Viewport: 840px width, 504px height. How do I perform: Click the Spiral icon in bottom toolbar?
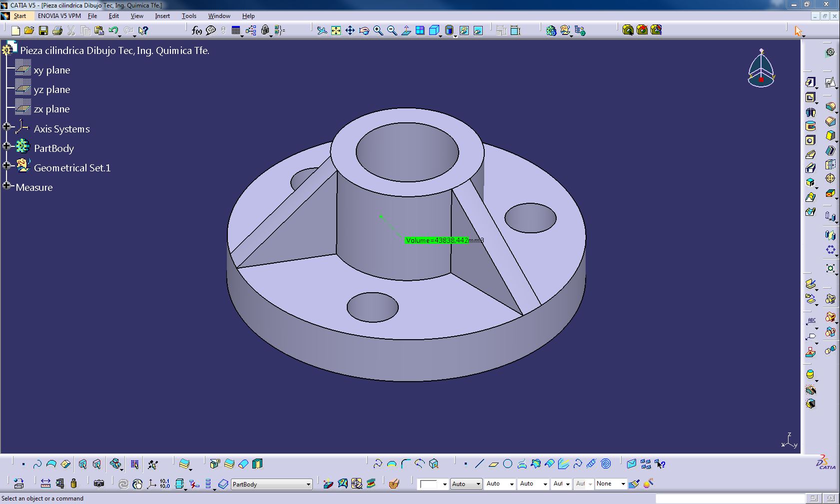pos(606,464)
